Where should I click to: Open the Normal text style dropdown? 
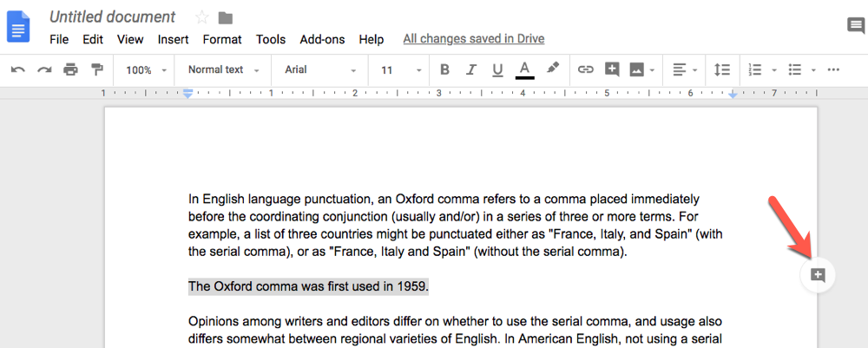click(x=223, y=69)
